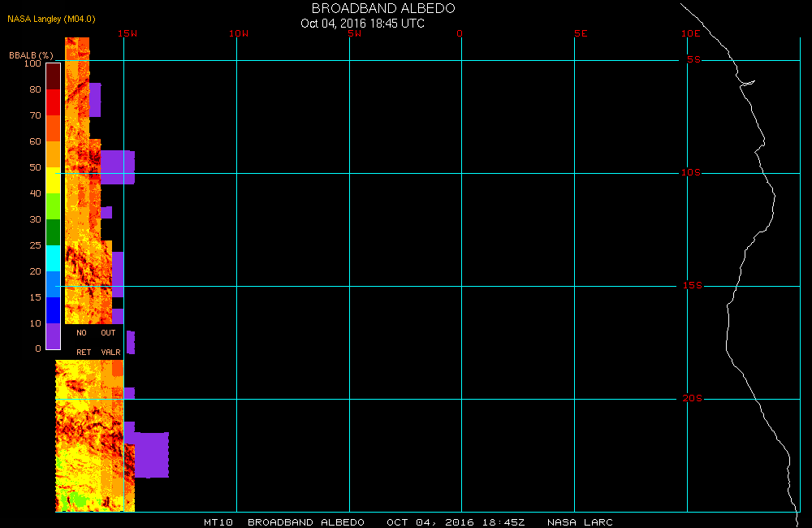812x528 pixels.
Task: Click the NASA LARC footer text
Action: 580,522
